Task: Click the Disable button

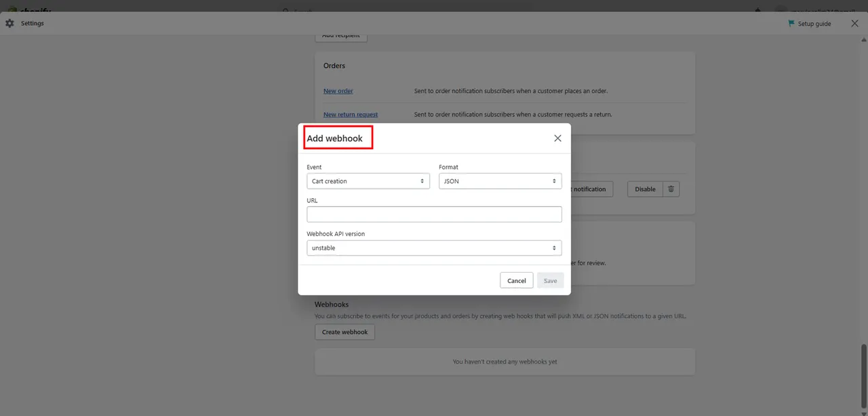Action: [x=645, y=189]
